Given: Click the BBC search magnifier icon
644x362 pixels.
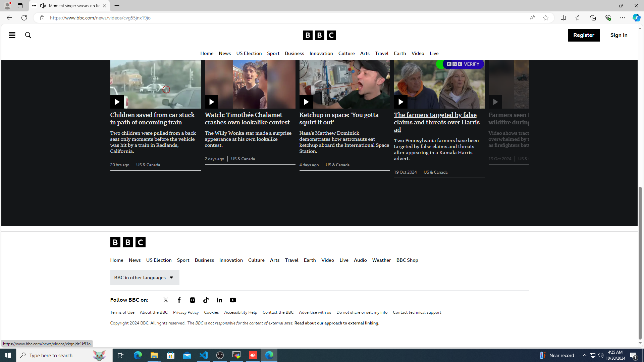Looking at the screenshot, I should click(28, 35).
